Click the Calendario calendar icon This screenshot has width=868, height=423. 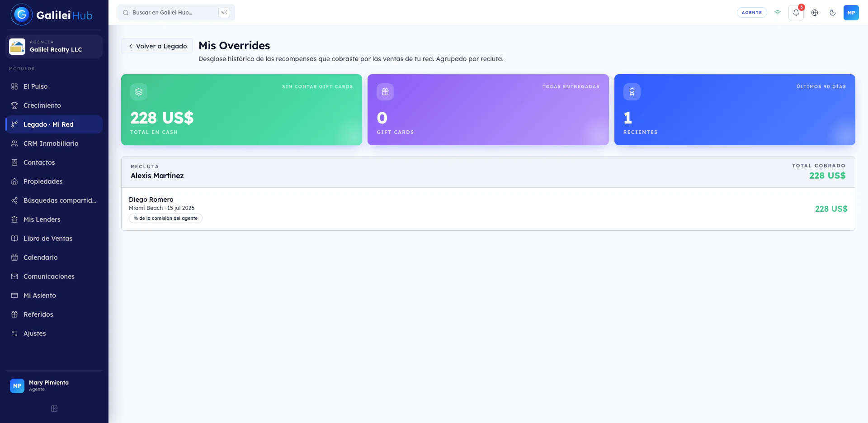14,257
